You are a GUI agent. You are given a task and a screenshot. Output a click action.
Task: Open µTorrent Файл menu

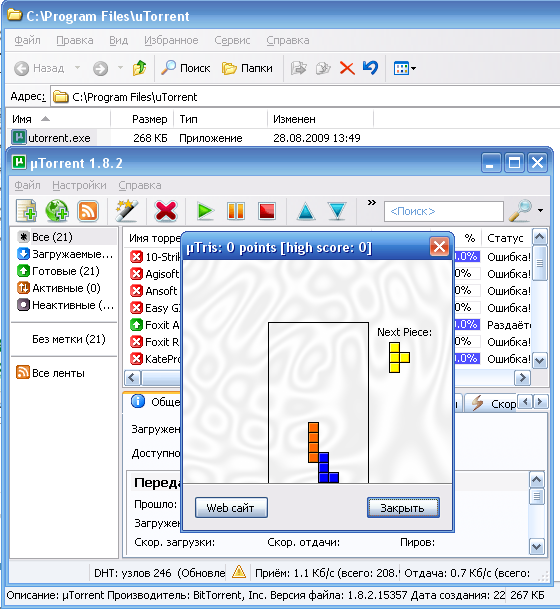point(27,185)
